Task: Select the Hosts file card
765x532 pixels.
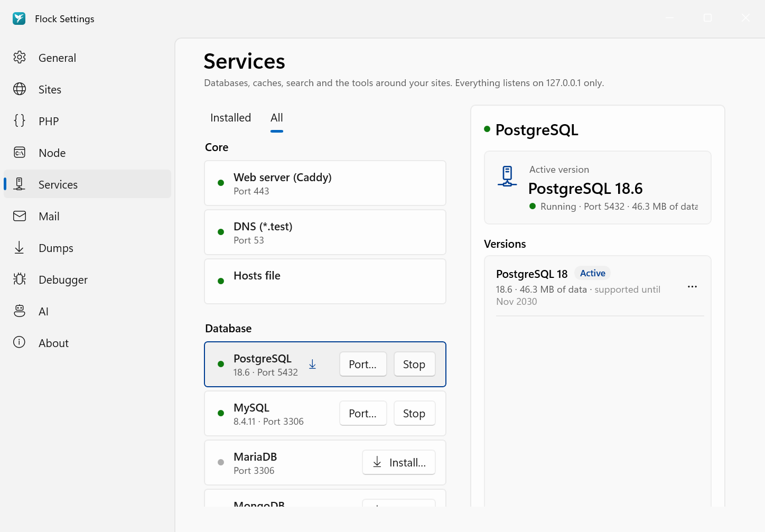Action: (325, 282)
